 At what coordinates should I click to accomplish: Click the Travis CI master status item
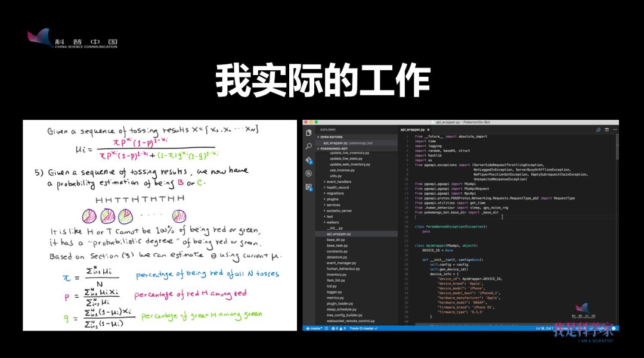[x=363, y=328]
